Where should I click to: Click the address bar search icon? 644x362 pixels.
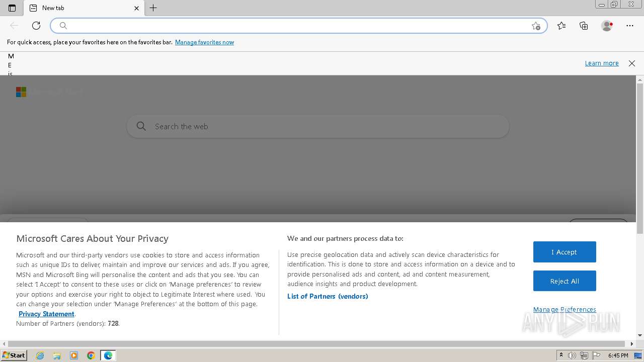[x=63, y=26]
